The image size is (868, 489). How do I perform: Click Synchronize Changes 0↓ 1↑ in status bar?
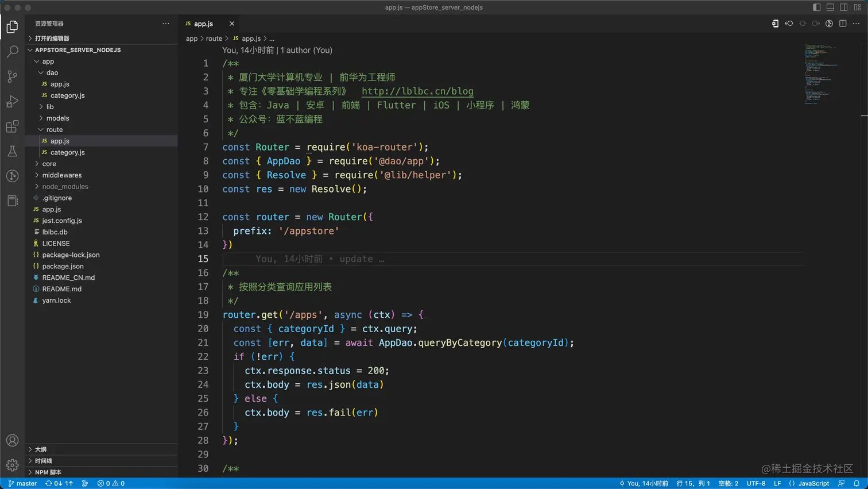point(59,484)
